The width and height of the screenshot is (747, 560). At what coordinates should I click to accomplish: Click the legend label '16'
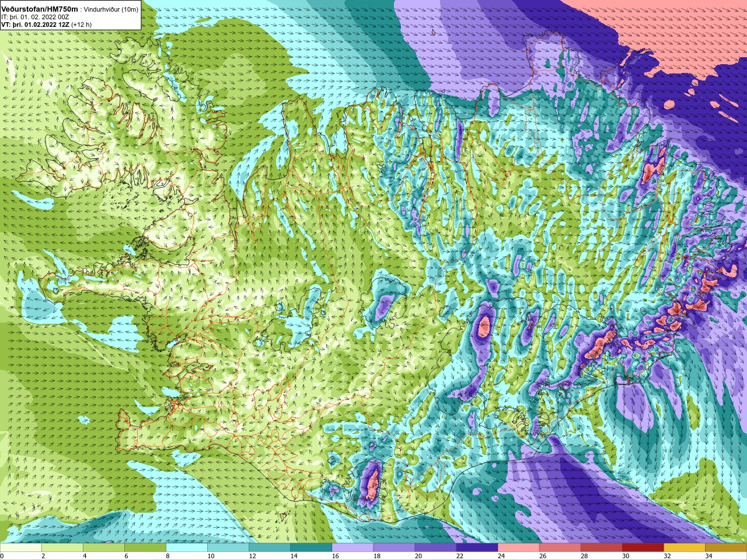pos(335,556)
